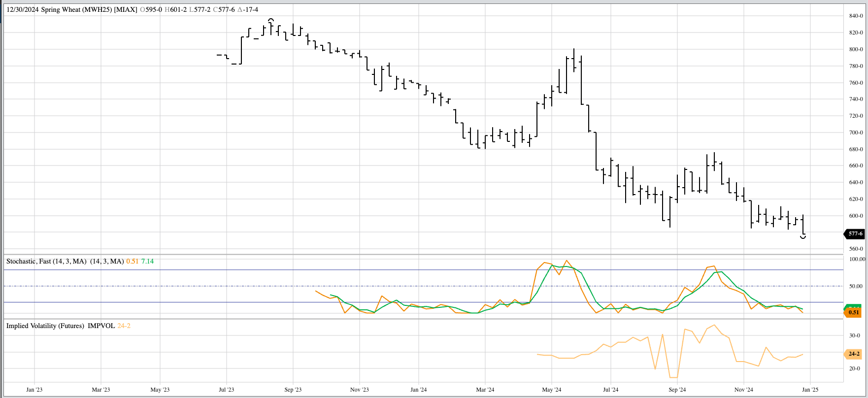Click the 800-0 label on the price axis
This screenshot has width=868, height=398.
(856, 49)
